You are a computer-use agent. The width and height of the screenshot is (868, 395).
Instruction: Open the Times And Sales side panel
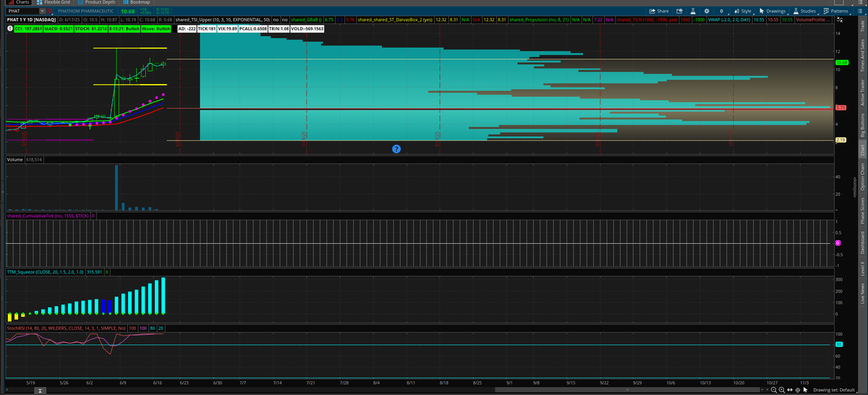[862, 56]
